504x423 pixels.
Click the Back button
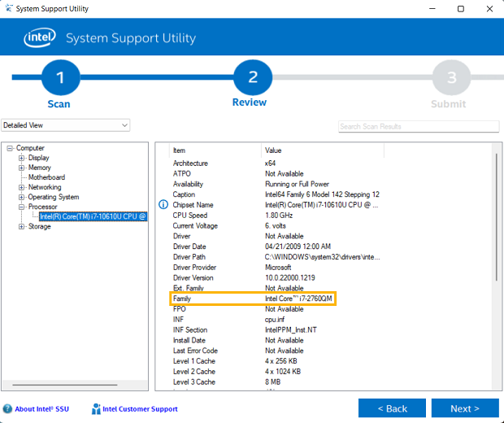[392, 408]
